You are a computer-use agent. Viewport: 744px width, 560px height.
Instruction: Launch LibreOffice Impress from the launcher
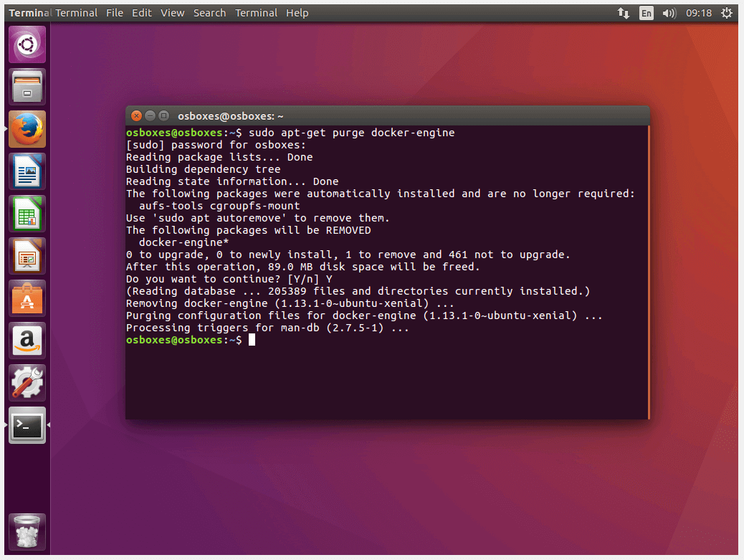click(27, 256)
